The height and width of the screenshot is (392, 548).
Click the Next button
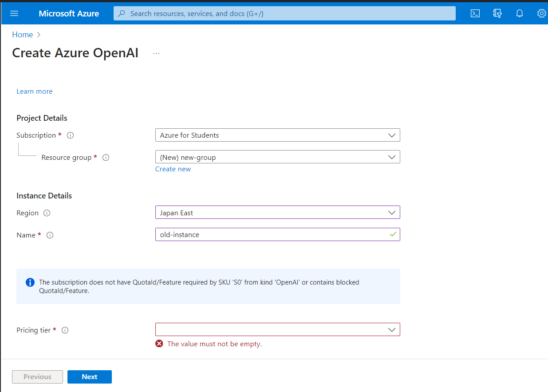click(90, 376)
